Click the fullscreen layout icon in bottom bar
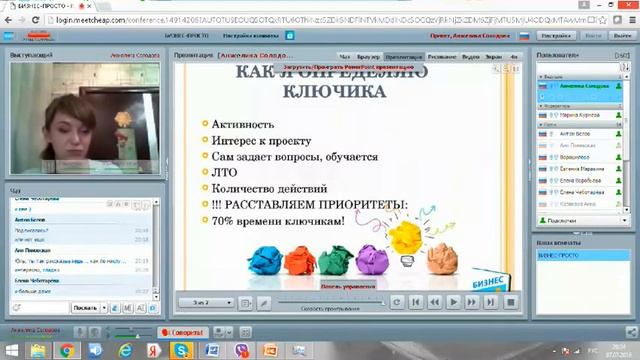Image resolution: width=640 pixels, height=360 pixels. point(245,333)
